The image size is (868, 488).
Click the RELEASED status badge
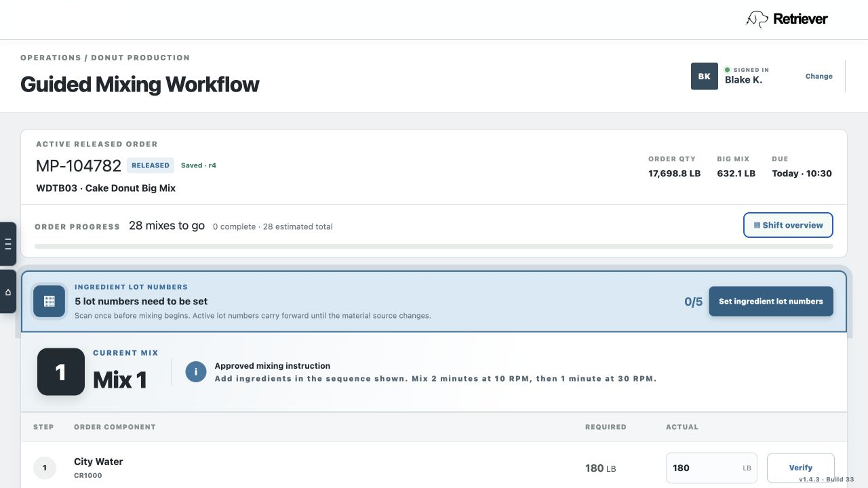coord(151,165)
